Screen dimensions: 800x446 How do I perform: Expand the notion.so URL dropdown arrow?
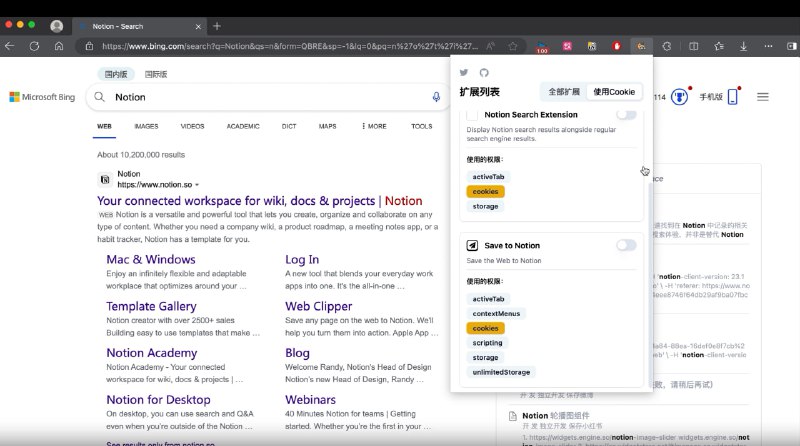pyautogui.click(x=197, y=185)
